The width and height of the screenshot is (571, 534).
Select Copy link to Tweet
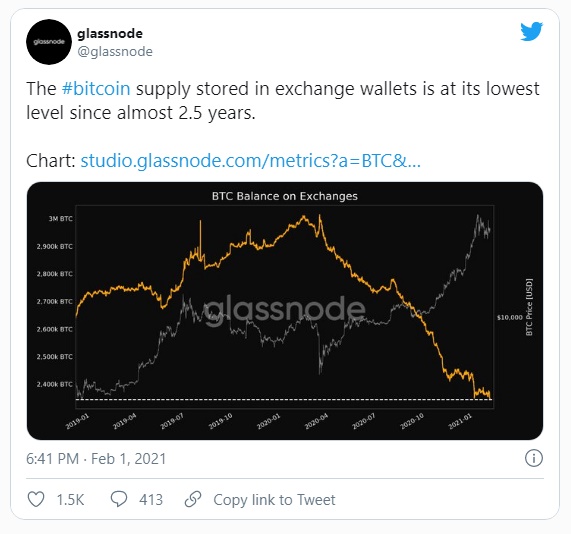click(274, 500)
